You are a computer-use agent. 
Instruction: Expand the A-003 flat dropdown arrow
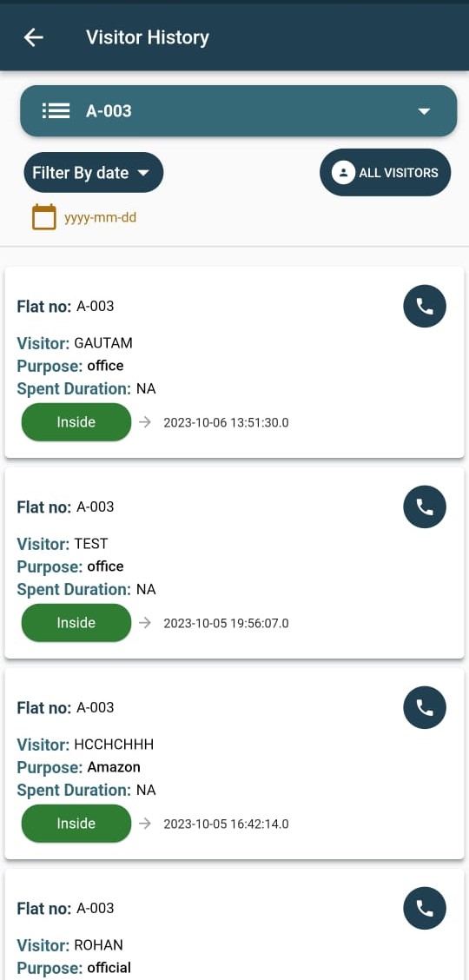pyautogui.click(x=424, y=111)
